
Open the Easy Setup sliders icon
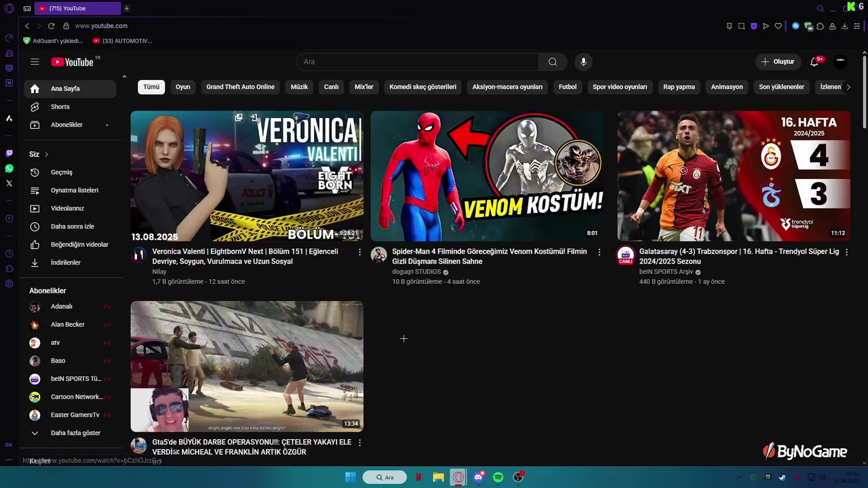857,26
